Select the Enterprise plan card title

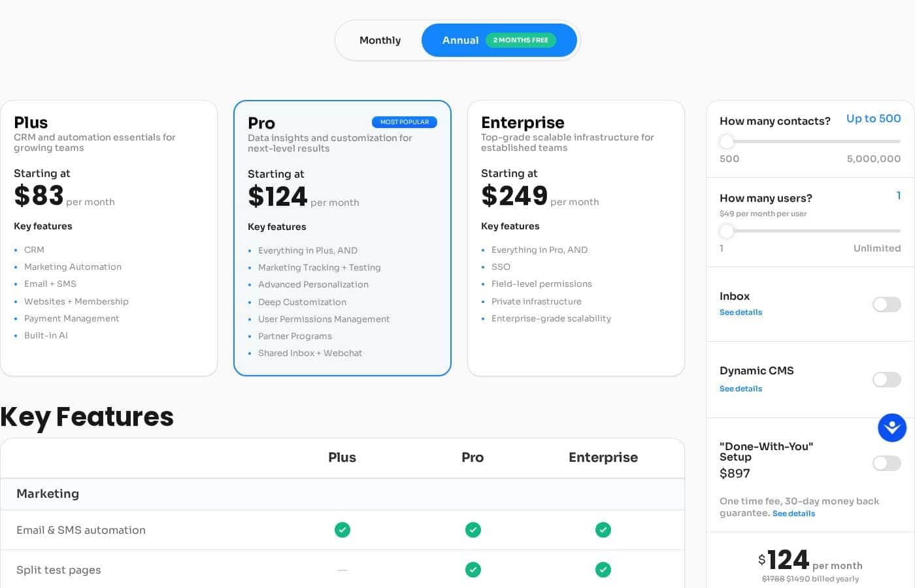[x=523, y=123]
